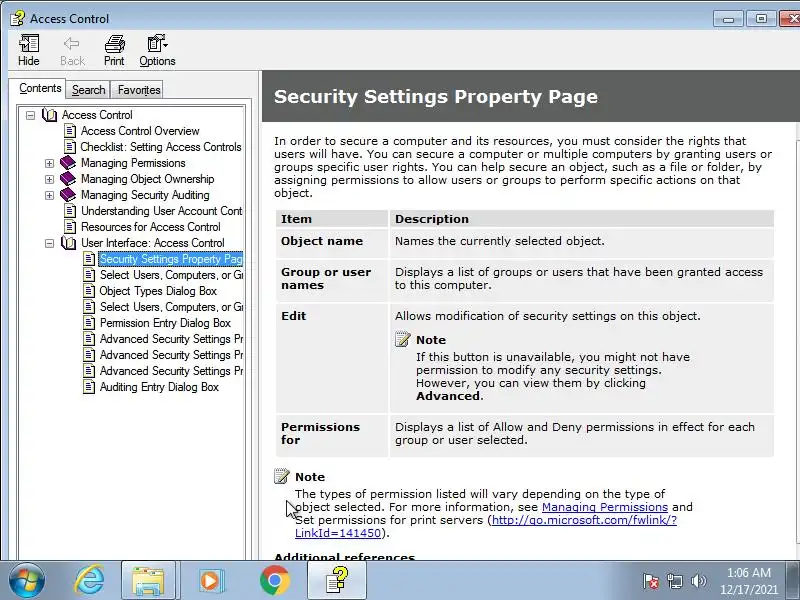Click the Hide toolbar icon
Screen dimensions: 800x600
29,51
